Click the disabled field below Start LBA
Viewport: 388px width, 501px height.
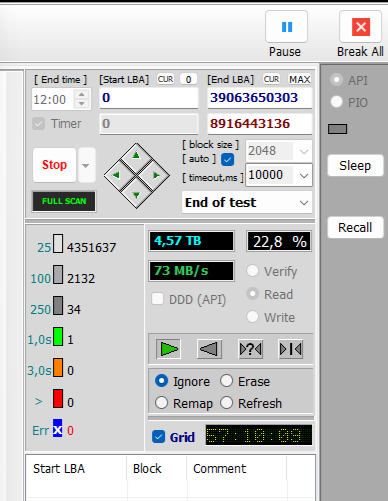149,124
